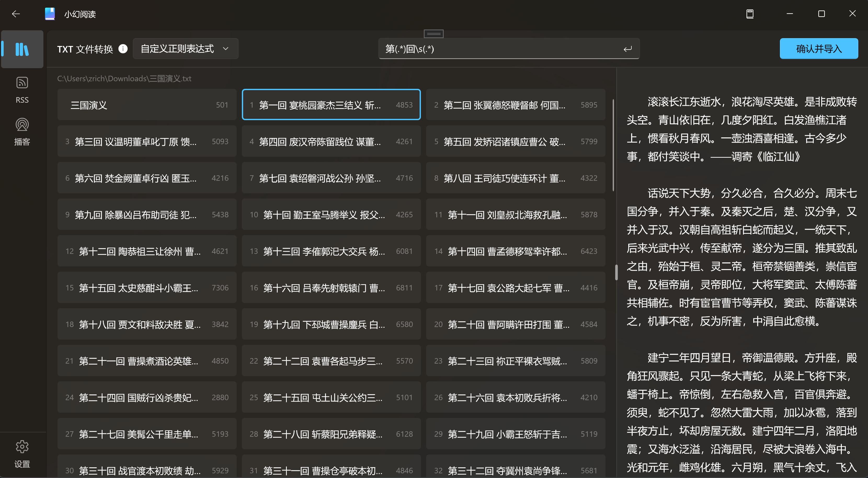Click the info icon next to TXT 文件转换
Viewport: 868px width, 478px height.
click(123, 49)
